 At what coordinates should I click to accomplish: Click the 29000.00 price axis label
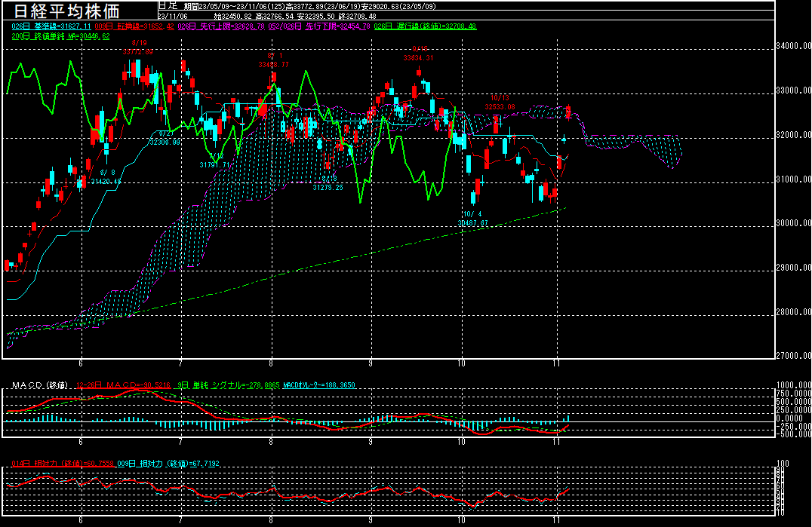pos(793,268)
